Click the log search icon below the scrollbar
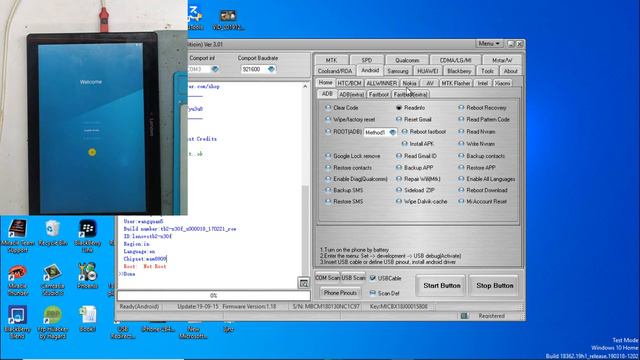The image size is (640, 360). 303,283
